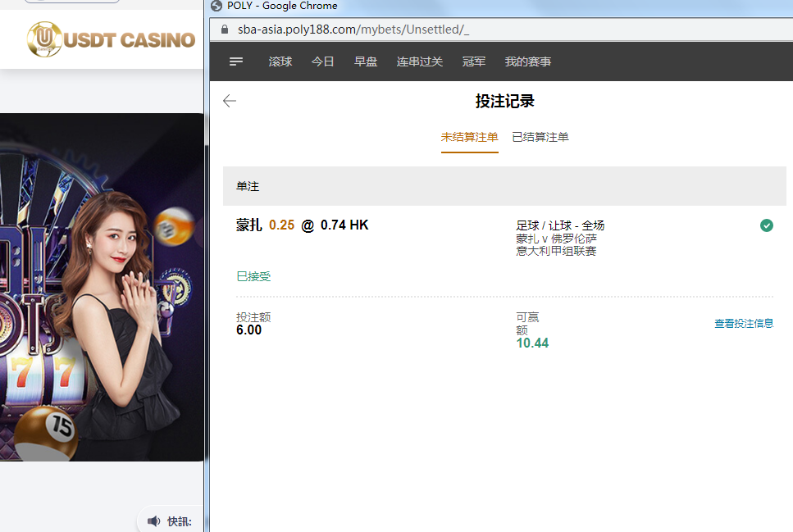Image resolution: width=793 pixels, height=532 pixels.
Task: Open the 早盘 menu item
Action: (366, 61)
